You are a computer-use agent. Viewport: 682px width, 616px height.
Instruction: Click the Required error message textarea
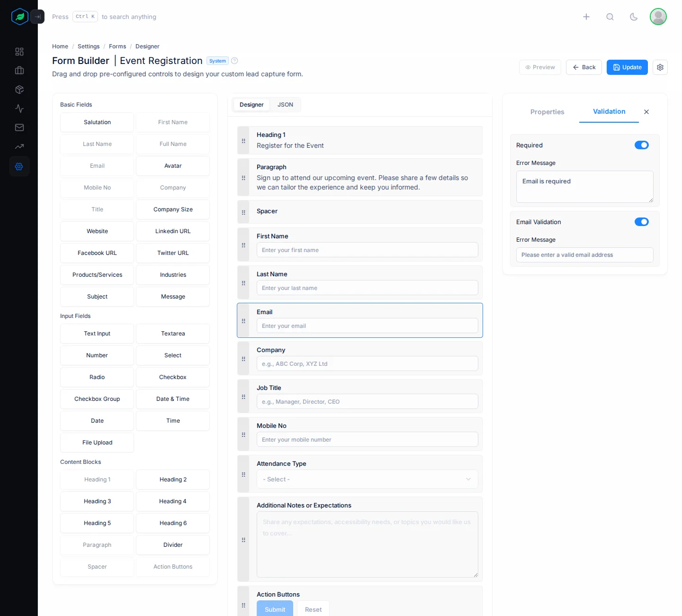click(585, 187)
